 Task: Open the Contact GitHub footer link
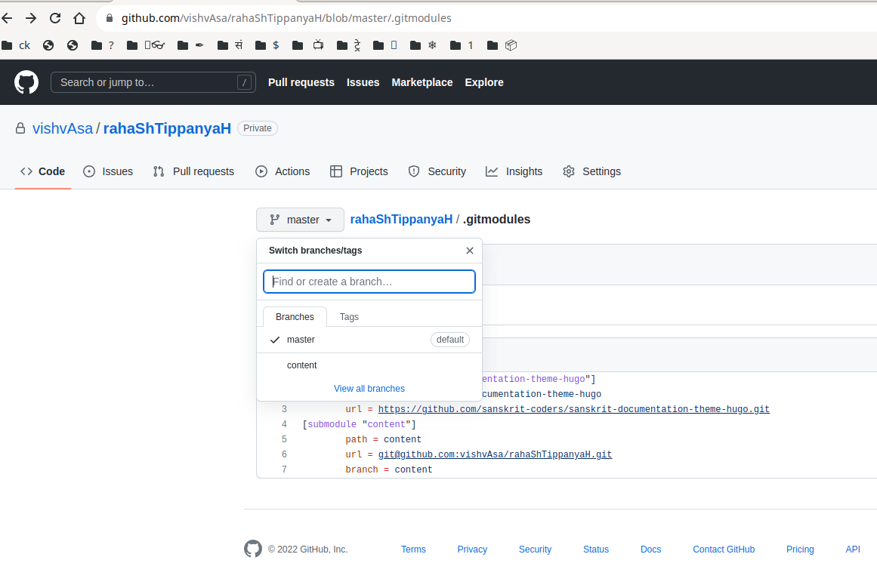pyautogui.click(x=724, y=550)
